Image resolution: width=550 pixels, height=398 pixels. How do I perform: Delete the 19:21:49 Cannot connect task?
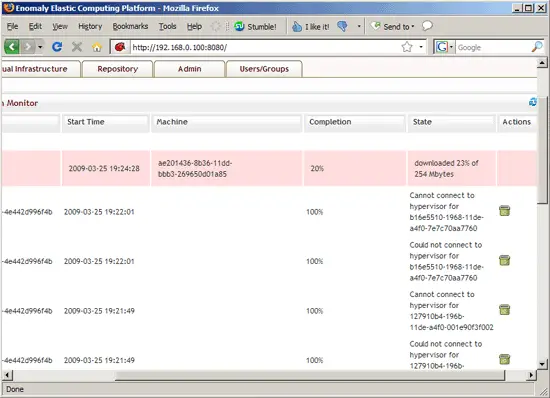click(504, 310)
